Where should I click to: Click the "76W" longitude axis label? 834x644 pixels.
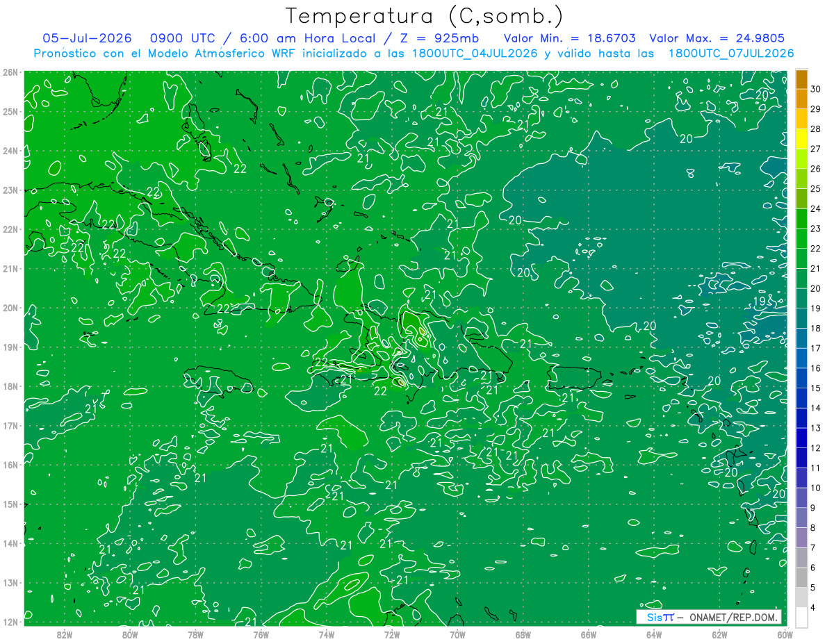tap(261, 634)
